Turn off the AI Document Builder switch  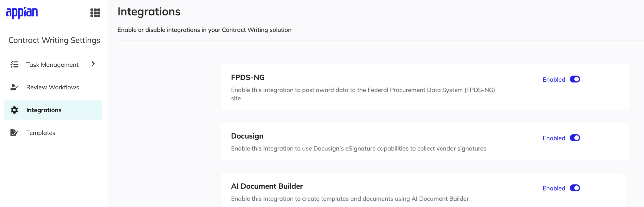coord(575,188)
